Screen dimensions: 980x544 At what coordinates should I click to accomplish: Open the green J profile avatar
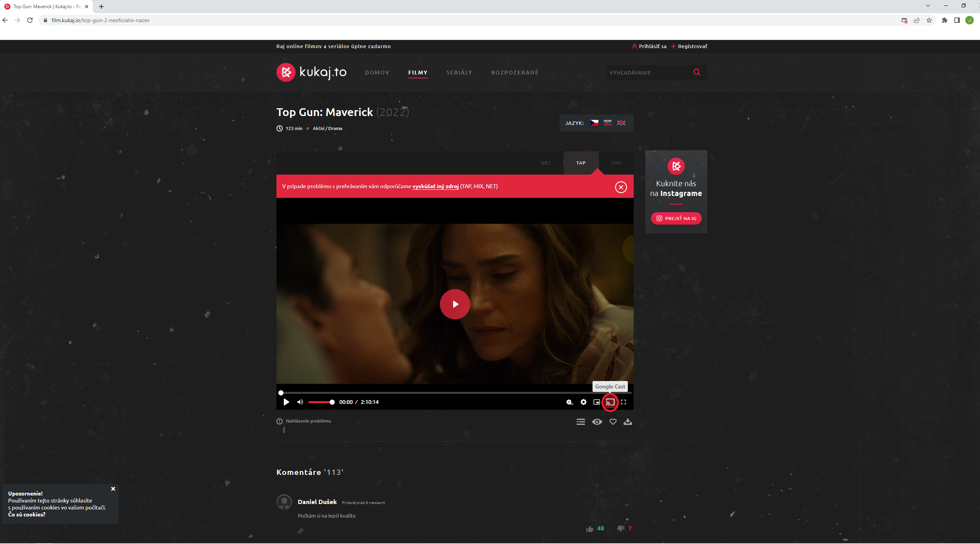click(x=970, y=20)
